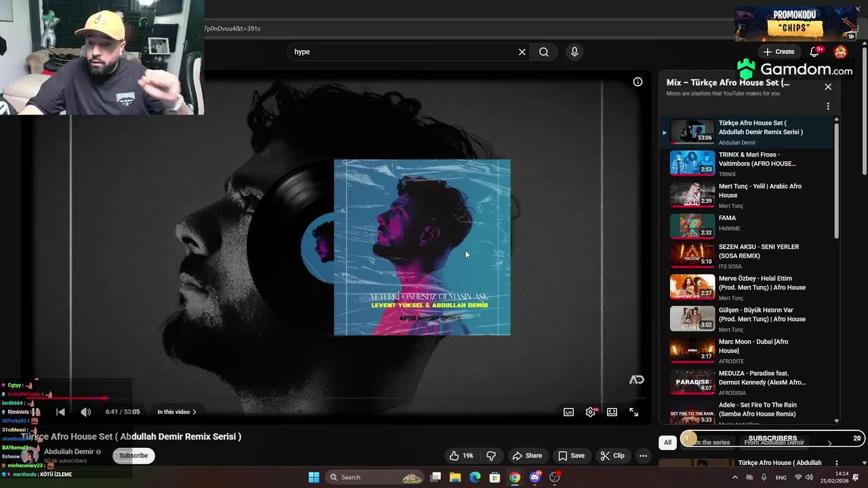Open the Windows notification center bell
Viewport: 868px width, 488px height.
[x=856, y=477]
